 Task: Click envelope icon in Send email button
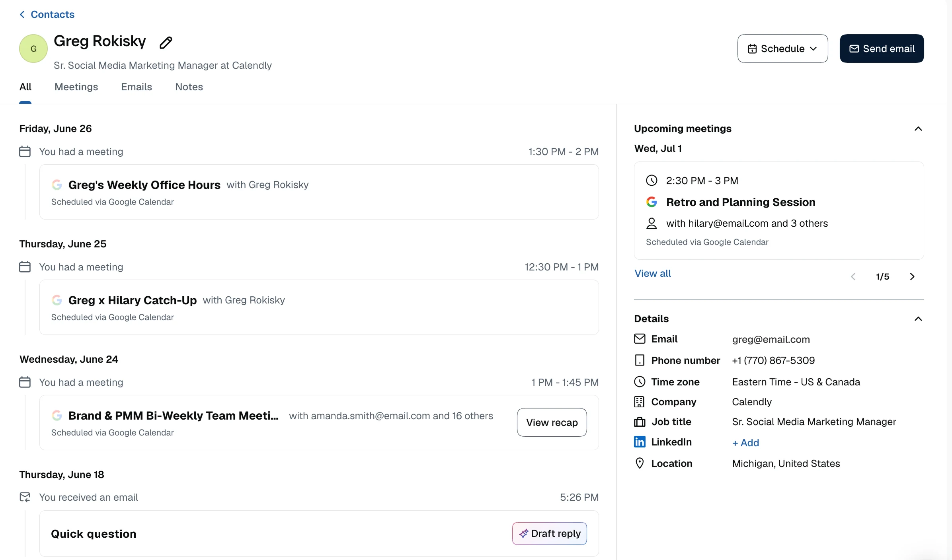pyautogui.click(x=854, y=49)
